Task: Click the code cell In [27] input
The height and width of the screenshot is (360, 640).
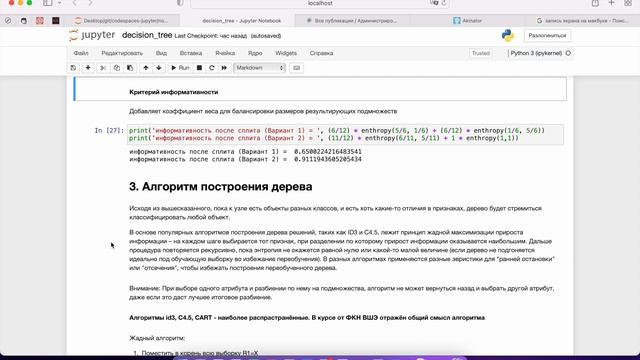Action: click(345, 134)
